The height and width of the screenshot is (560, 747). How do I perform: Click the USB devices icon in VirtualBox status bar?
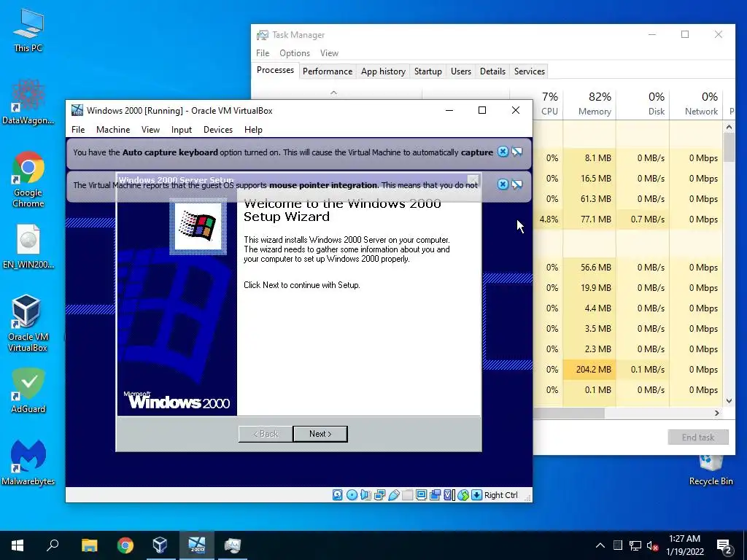pyautogui.click(x=393, y=495)
